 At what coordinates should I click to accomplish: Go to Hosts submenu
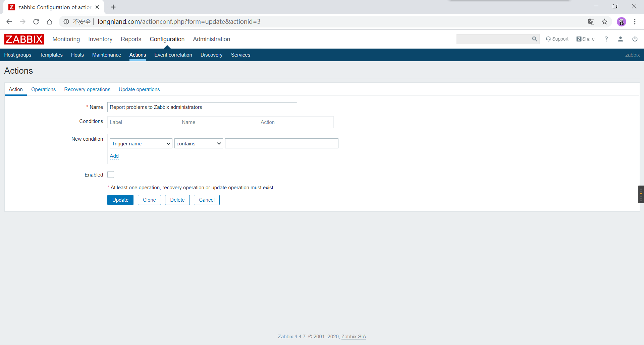click(77, 55)
